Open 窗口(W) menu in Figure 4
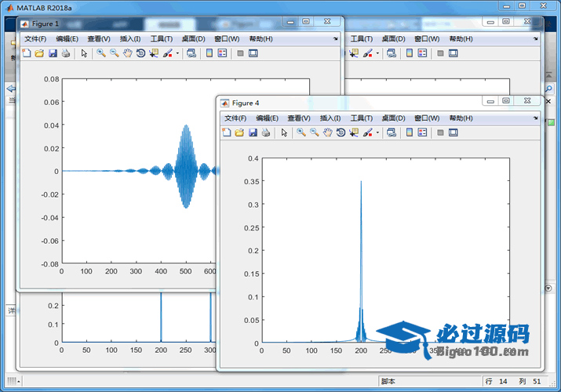This screenshot has height=392, width=561. pos(427,118)
